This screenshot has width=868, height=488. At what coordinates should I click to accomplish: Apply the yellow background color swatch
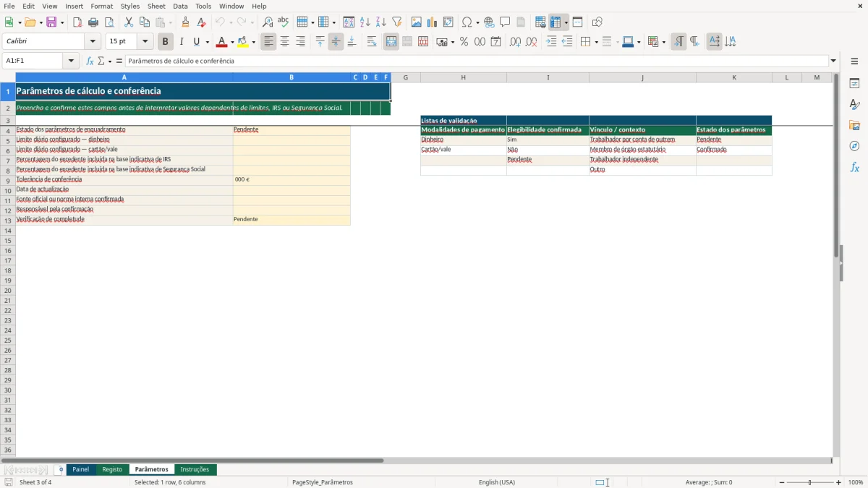[x=243, y=42]
